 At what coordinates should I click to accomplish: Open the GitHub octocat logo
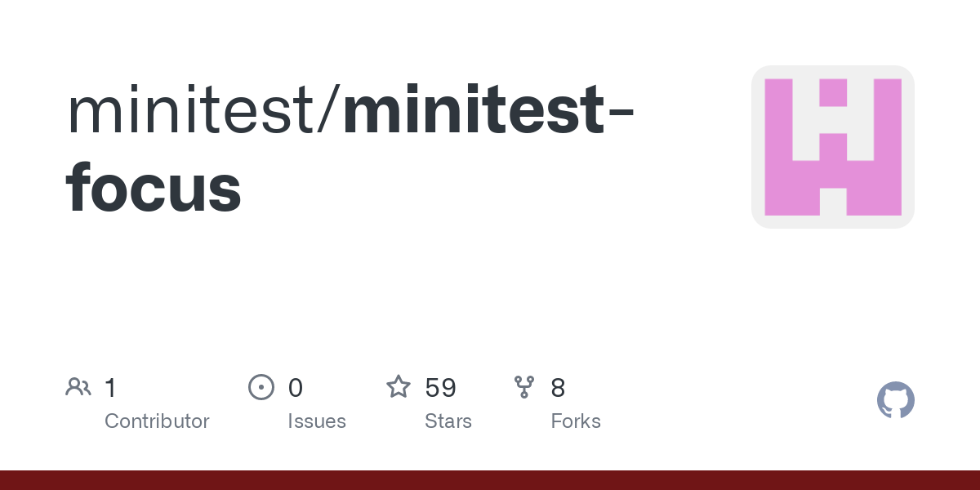coord(896,400)
